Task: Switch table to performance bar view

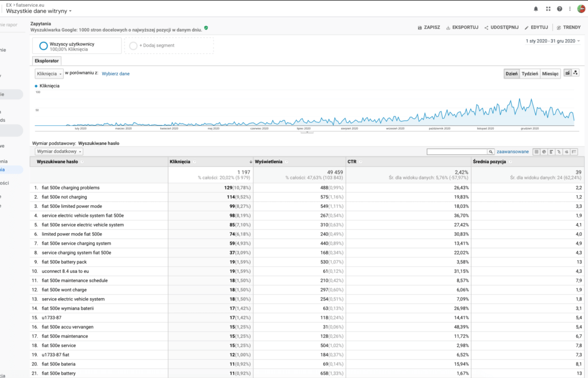Action: pos(552,152)
